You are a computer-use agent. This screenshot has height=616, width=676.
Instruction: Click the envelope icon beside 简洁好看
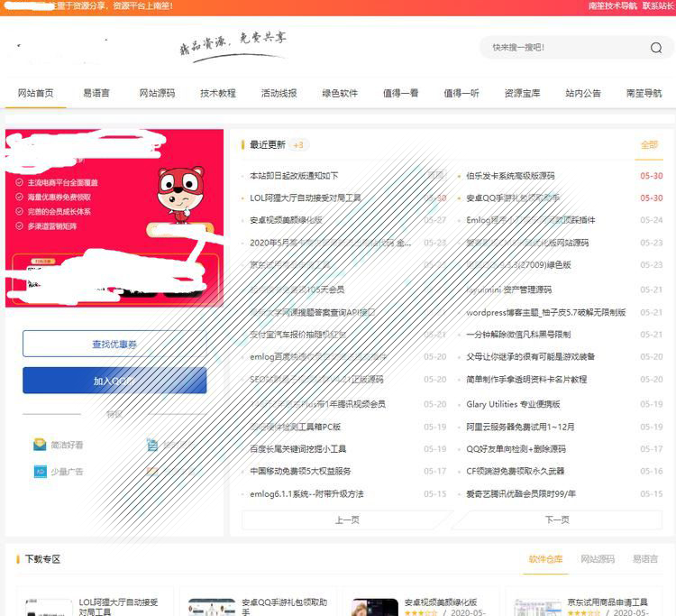(x=40, y=445)
